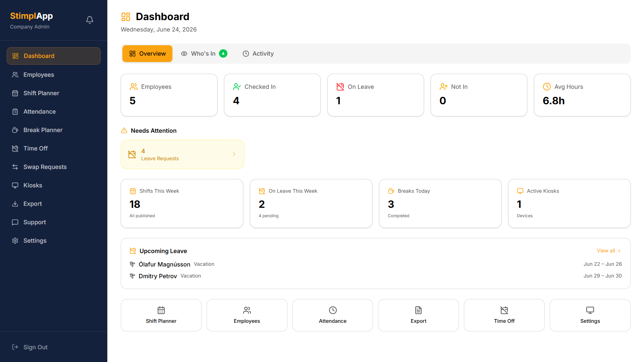Go to Break Planner in sidebar
Image resolution: width=644 pixels, height=362 pixels.
point(54,130)
